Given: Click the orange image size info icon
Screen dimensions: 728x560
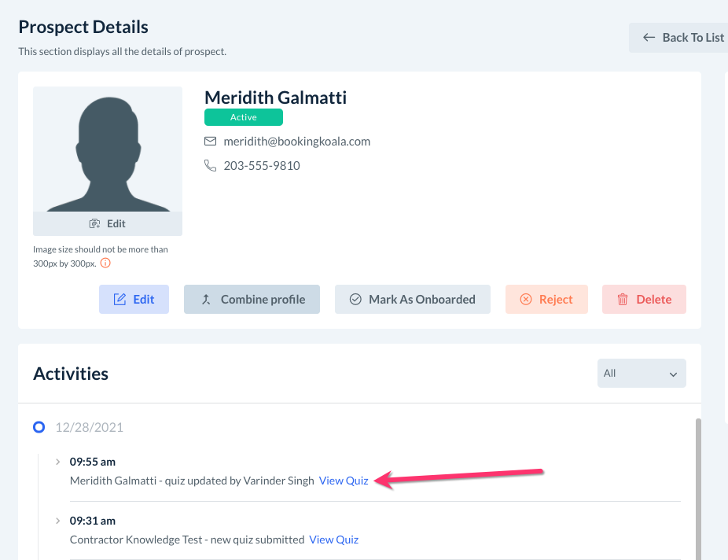Looking at the screenshot, I should tap(105, 263).
